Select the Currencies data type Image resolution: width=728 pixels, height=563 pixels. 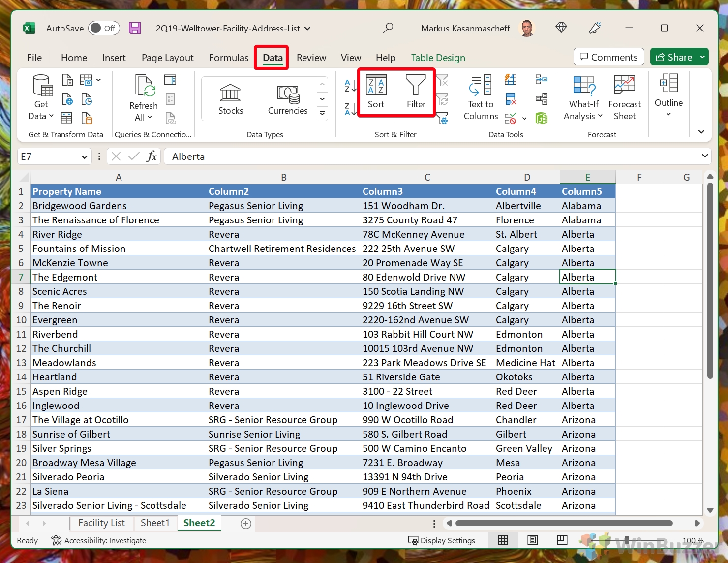point(288,99)
